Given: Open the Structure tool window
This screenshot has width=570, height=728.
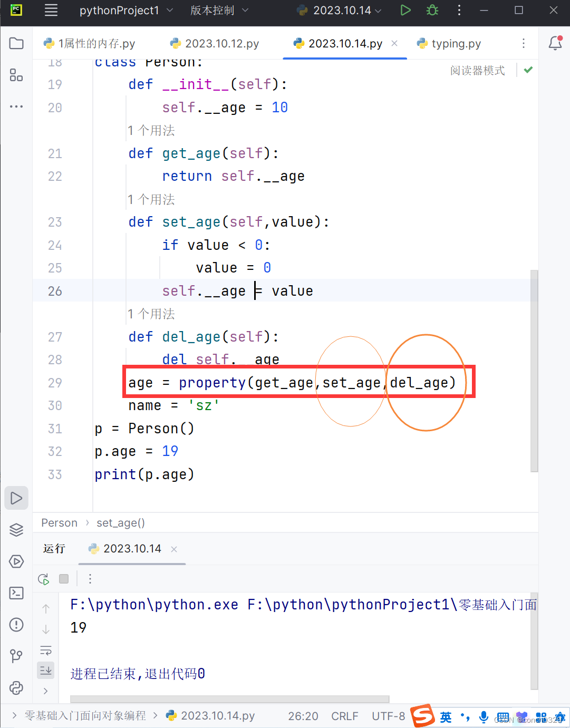Looking at the screenshot, I should (16, 75).
